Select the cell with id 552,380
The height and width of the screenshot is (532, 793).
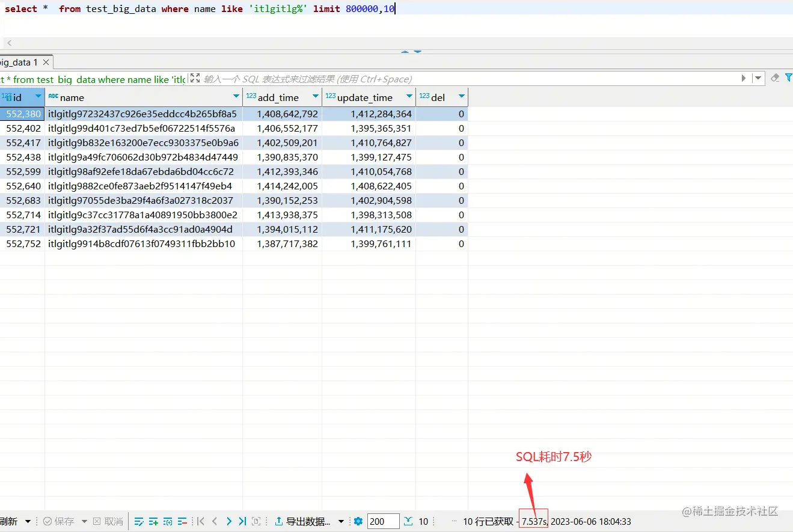point(22,114)
